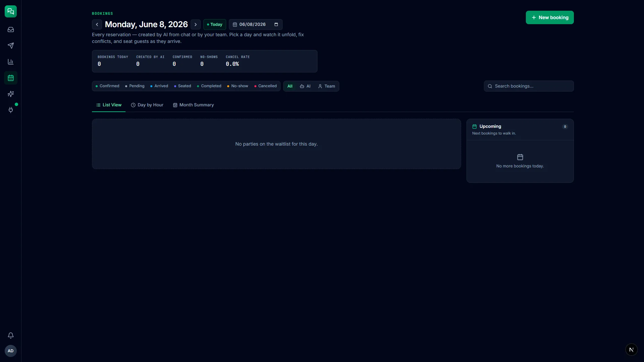This screenshot has width=644, height=362.
Task: Click the Confirmed stat counter
Action: click(183, 61)
